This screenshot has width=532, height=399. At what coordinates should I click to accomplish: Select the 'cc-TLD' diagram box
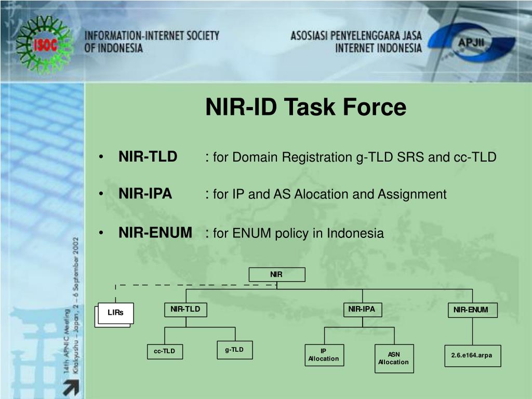[x=165, y=352]
